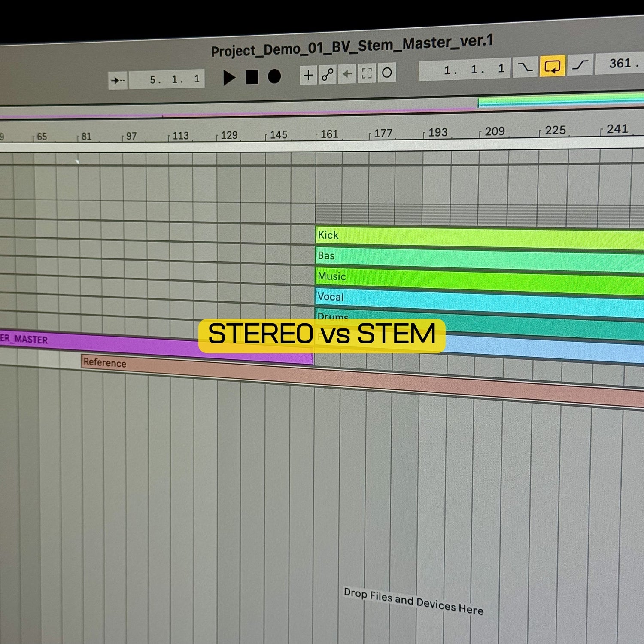This screenshot has width=644, height=644.
Task: Click bar 113 on the beat-time ruler
Action: [180, 136]
